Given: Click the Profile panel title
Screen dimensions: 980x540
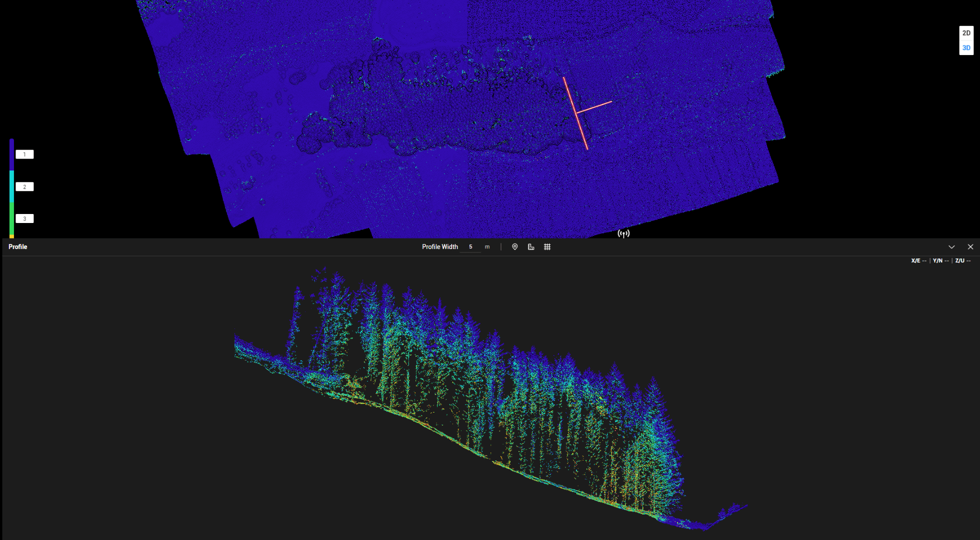Looking at the screenshot, I should click(x=18, y=246).
